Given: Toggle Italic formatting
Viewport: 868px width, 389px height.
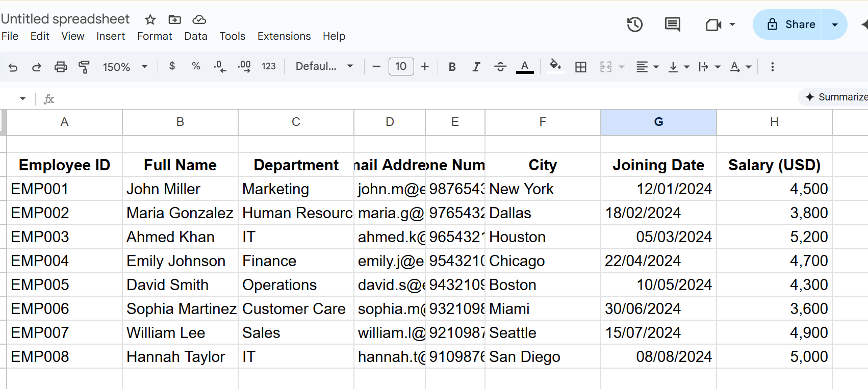Looking at the screenshot, I should 476,67.
